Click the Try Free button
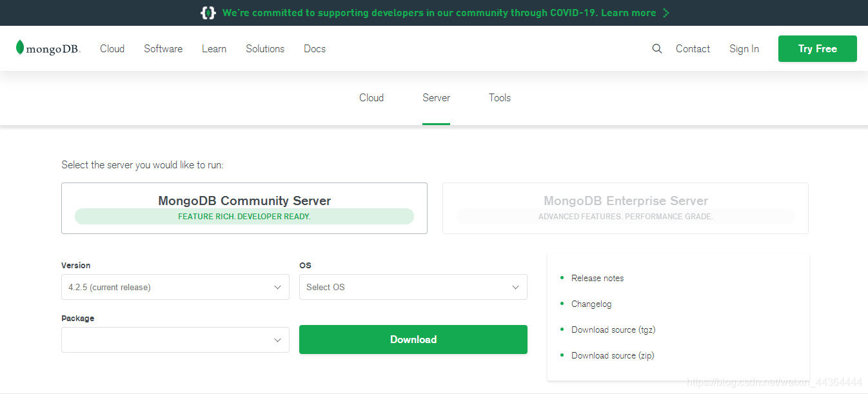The width and height of the screenshot is (868, 394). click(818, 48)
